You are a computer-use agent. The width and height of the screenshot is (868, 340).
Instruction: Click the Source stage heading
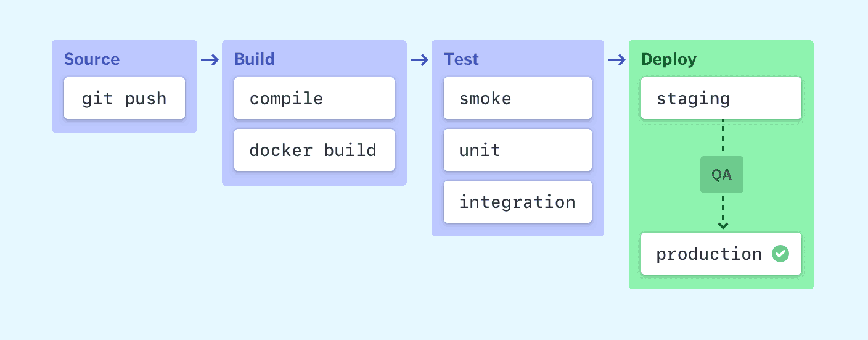point(92,59)
